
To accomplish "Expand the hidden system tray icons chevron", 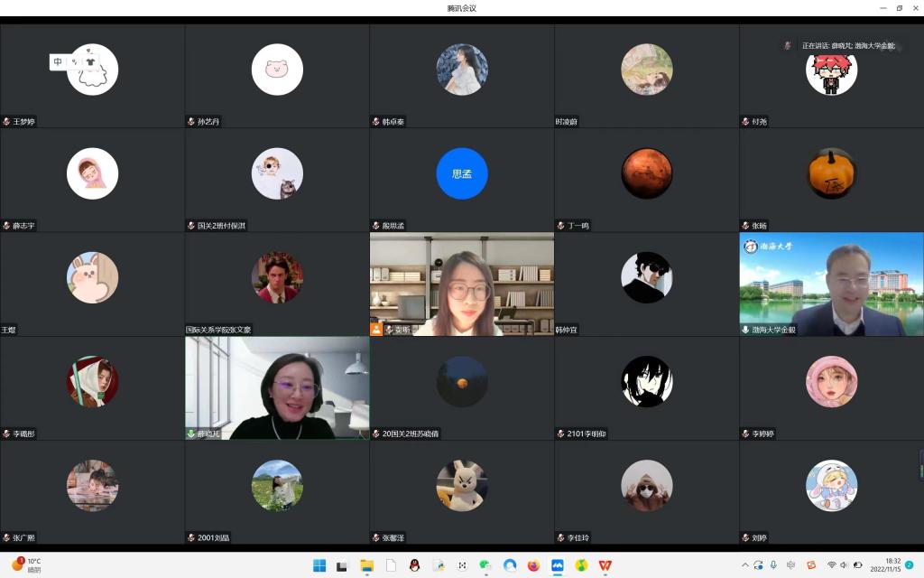I will pyautogui.click(x=745, y=565).
